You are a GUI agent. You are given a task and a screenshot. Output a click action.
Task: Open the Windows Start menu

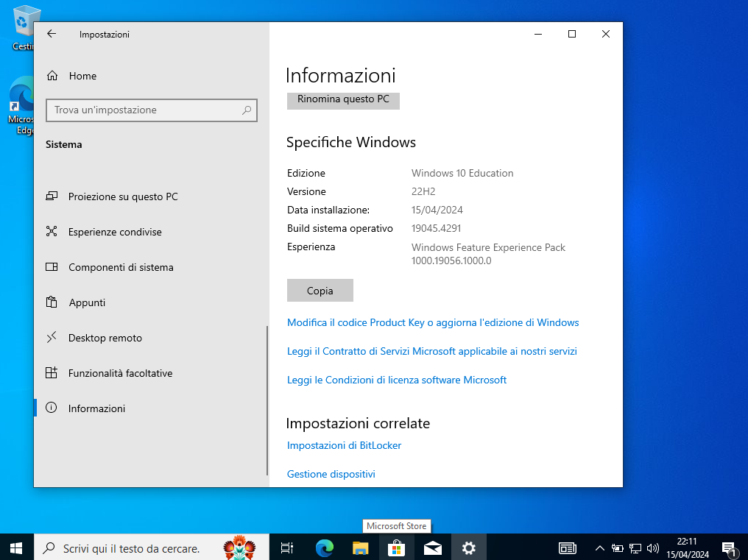16,547
